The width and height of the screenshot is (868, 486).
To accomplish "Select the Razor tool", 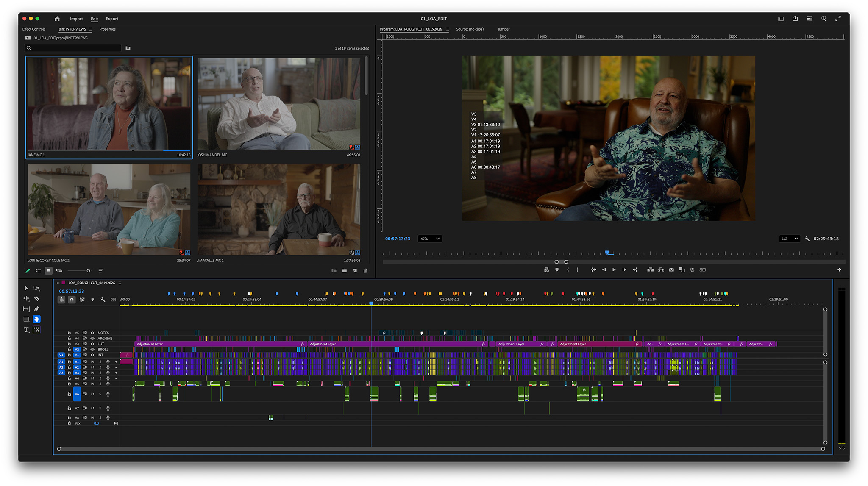I will click(x=37, y=299).
